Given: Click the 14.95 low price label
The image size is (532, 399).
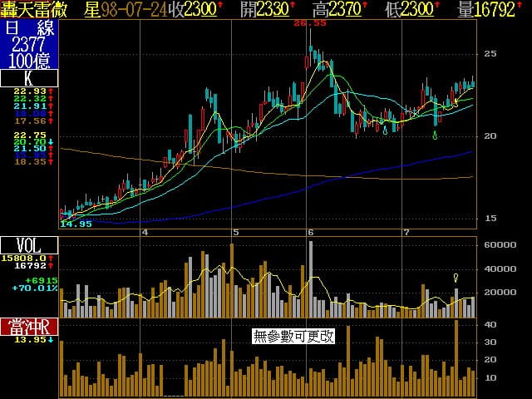Looking at the screenshot, I should tap(76, 224).
